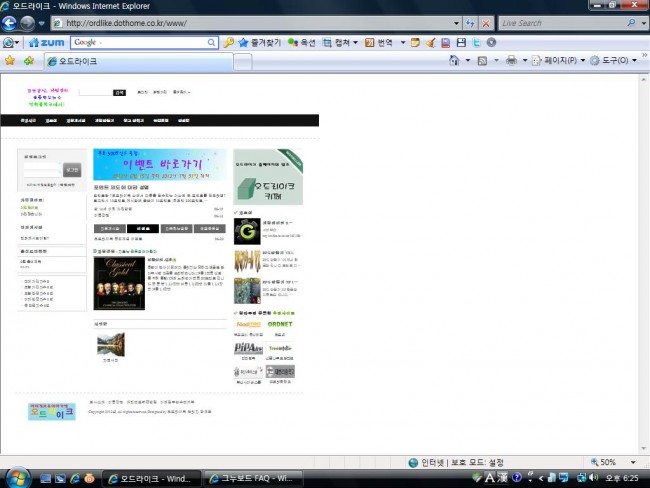This screenshot has width=650, height=488.
Task: Click the Stop loading X button
Action: pyautogui.click(x=486, y=22)
